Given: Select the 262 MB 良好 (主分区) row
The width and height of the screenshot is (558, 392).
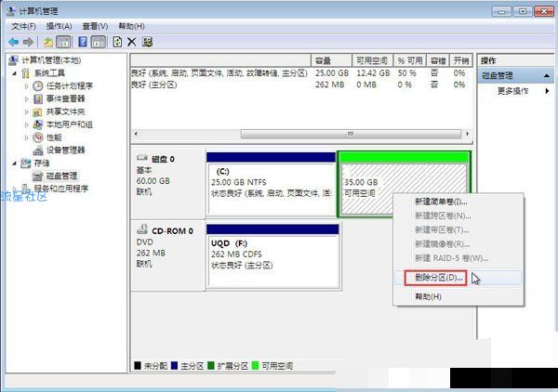Looking at the screenshot, I should [x=301, y=85].
